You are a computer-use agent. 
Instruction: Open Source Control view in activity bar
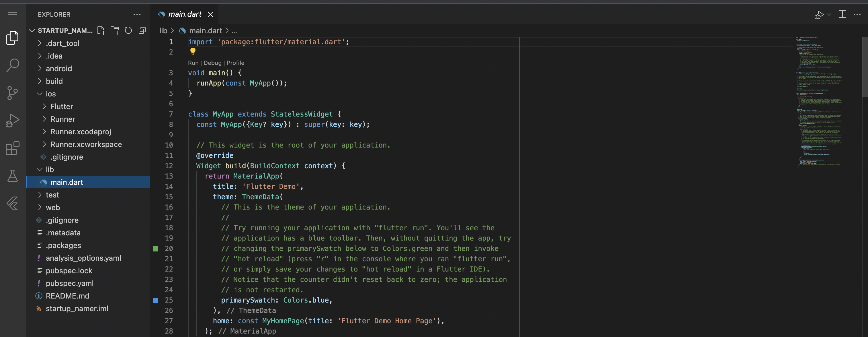click(12, 93)
